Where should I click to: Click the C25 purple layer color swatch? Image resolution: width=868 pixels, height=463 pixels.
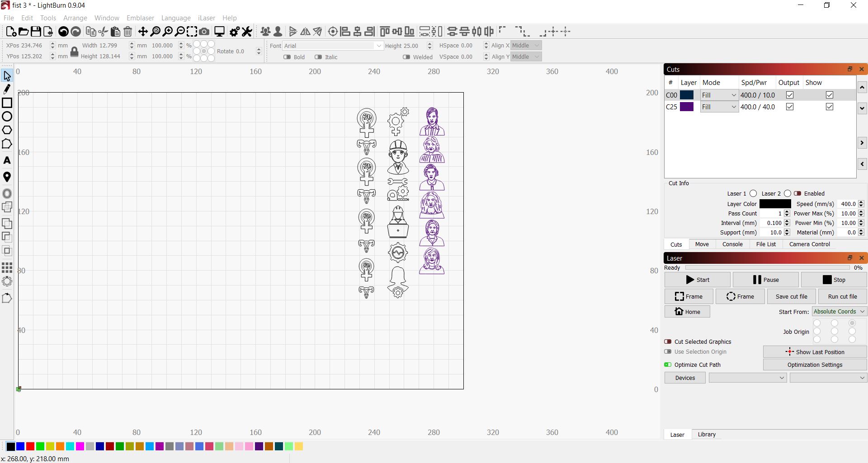point(687,107)
